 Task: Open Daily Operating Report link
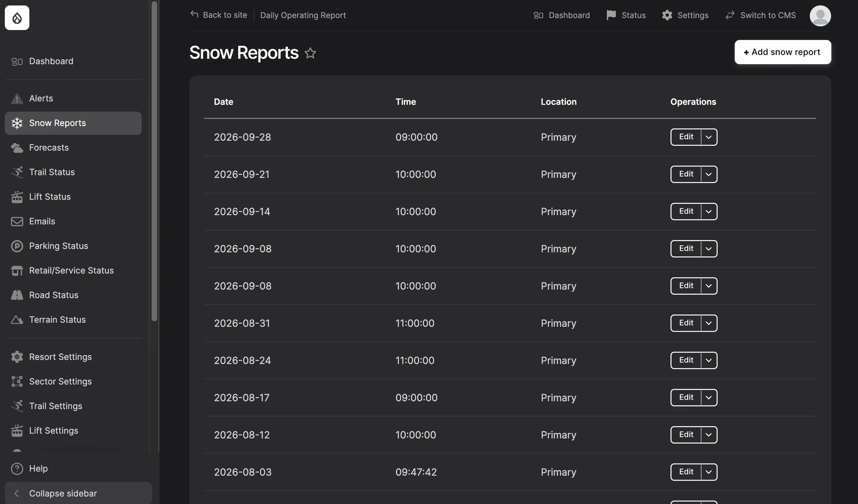(x=303, y=15)
